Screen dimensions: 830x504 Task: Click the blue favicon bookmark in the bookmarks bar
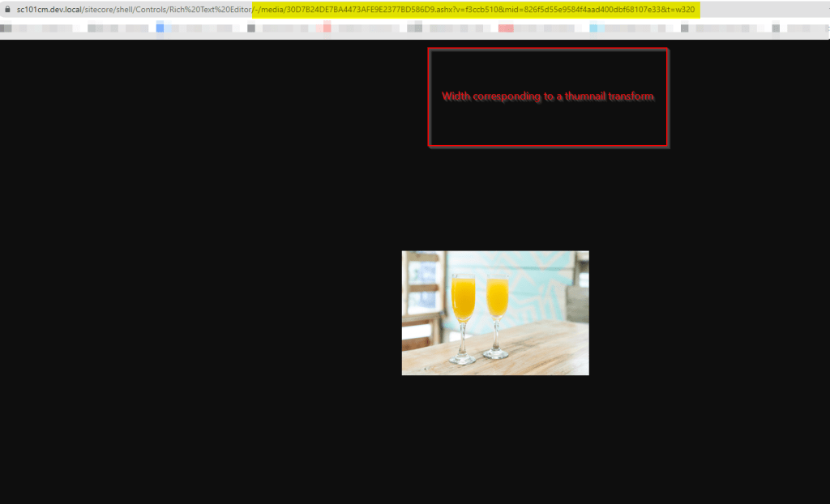tap(160, 28)
